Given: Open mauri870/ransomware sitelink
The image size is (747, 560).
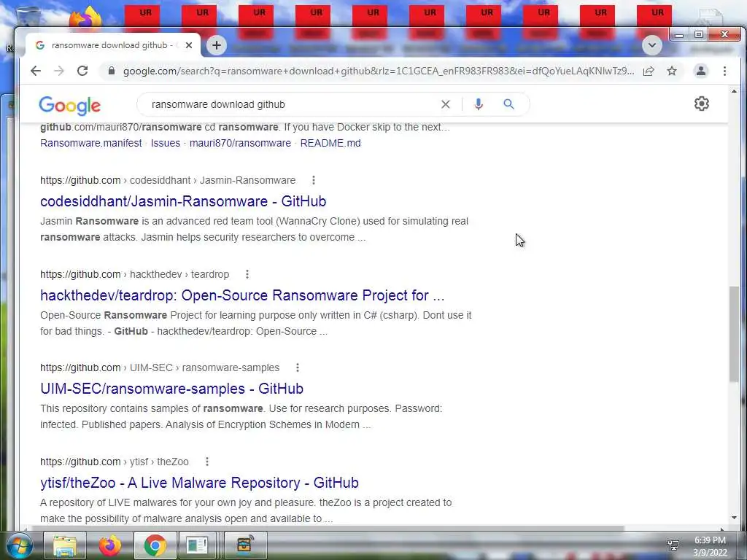Looking at the screenshot, I should click(x=240, y=143).
